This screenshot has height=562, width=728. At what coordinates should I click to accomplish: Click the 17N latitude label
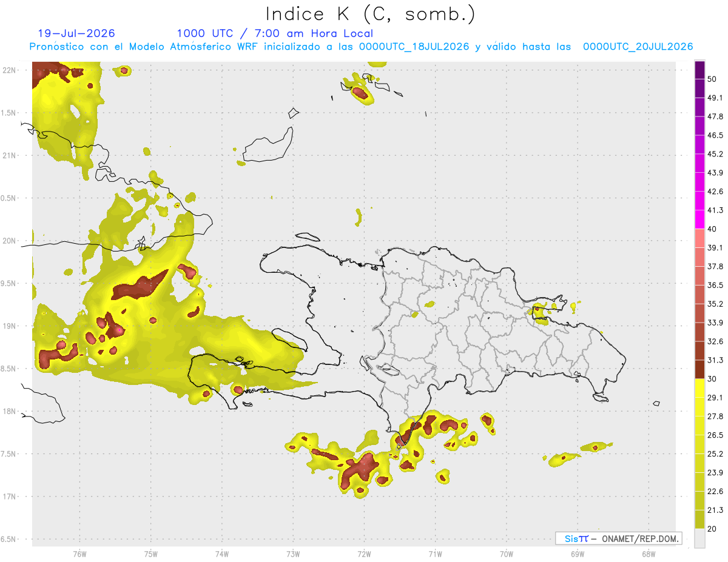tap(8, 497)
